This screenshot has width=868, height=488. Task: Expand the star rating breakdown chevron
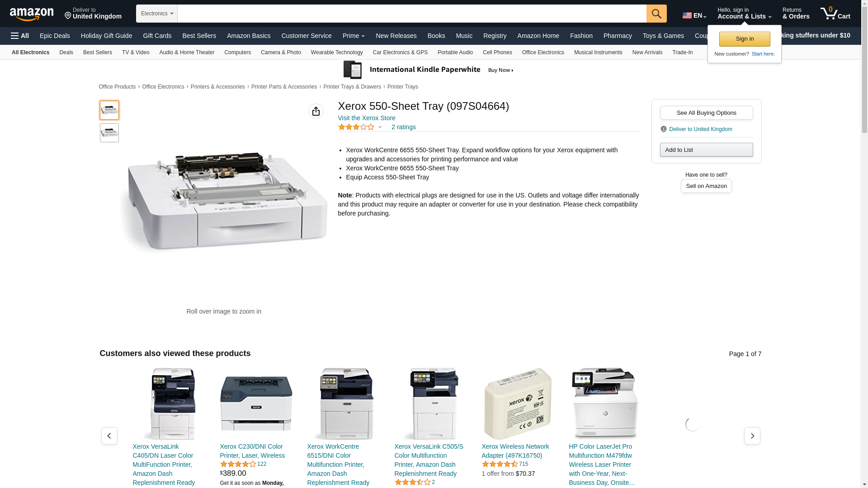point(380,127)
